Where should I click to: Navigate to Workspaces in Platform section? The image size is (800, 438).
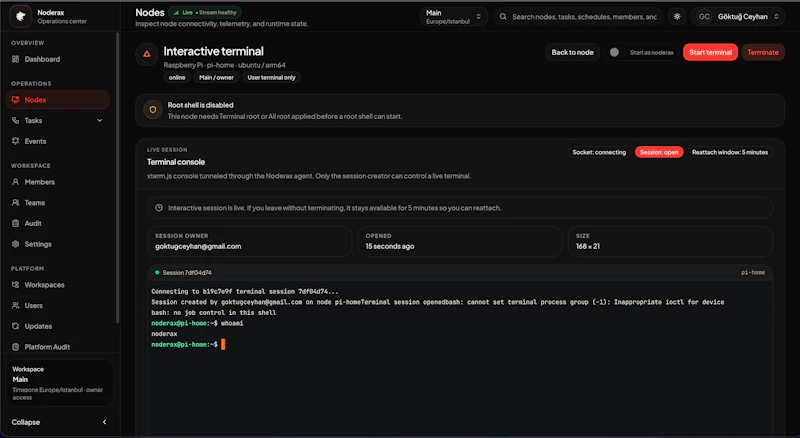coord(58,285)
